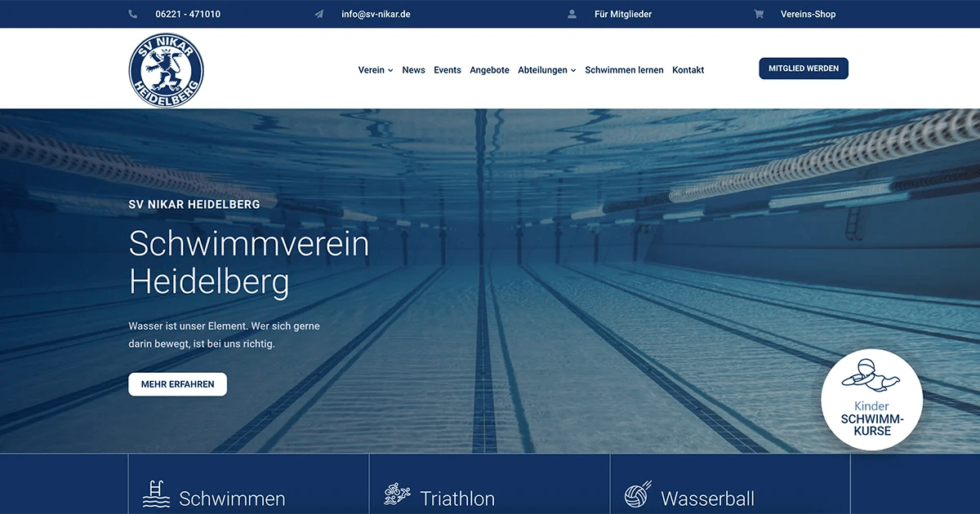Open the Kontakt menu item
The width and height of the screenshot is (980, 514).
(x=688, y=70)
